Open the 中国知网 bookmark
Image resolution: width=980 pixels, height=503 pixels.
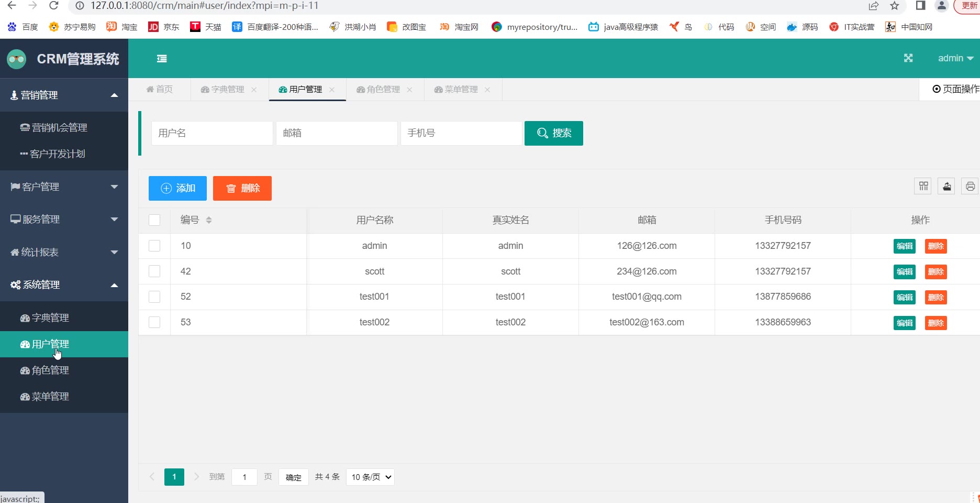909,27
